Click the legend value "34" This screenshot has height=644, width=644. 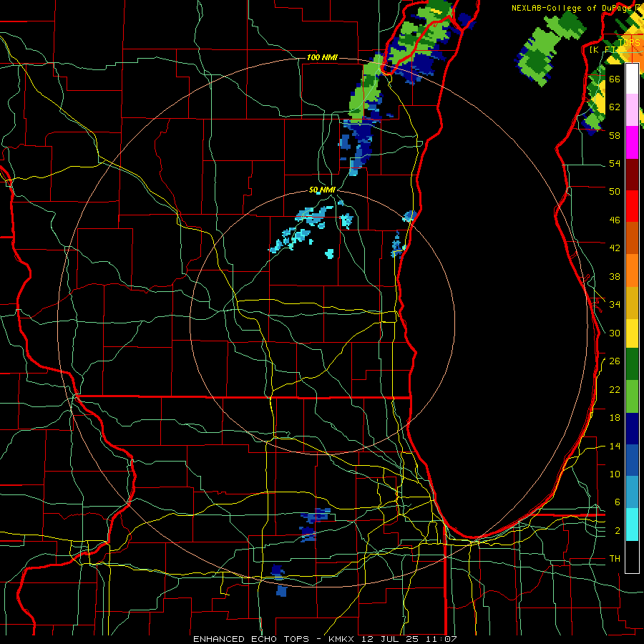pyautogui.click(x=615, y=304)
